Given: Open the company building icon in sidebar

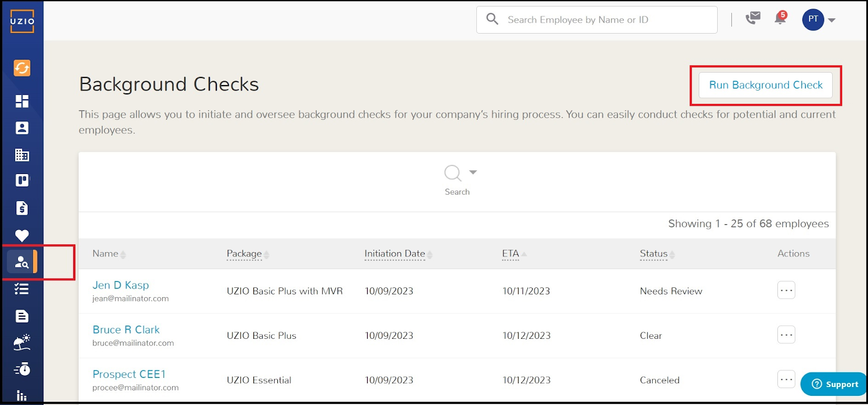Looking at the screenshot, I should (22, 155).
